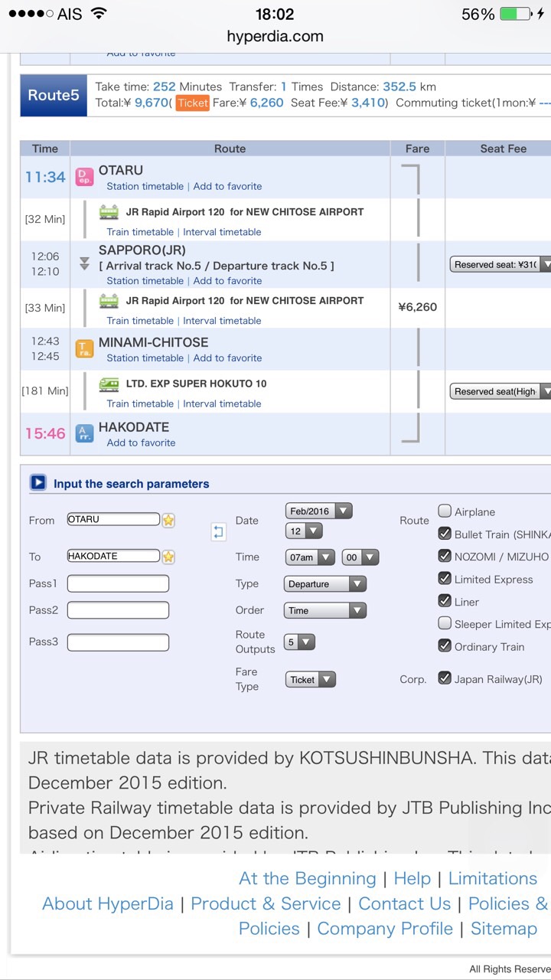
Task: Open Interval timetable for SUPER HOKUTO 10
Action: pos(222,403)
